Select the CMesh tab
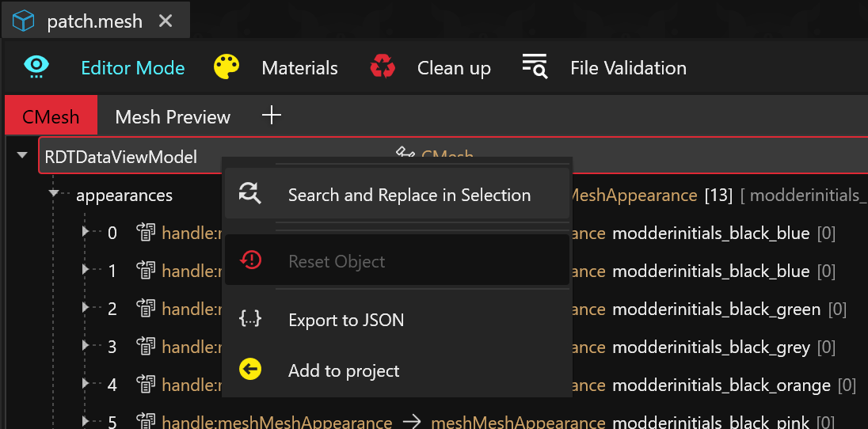 [x=51, y=117]
